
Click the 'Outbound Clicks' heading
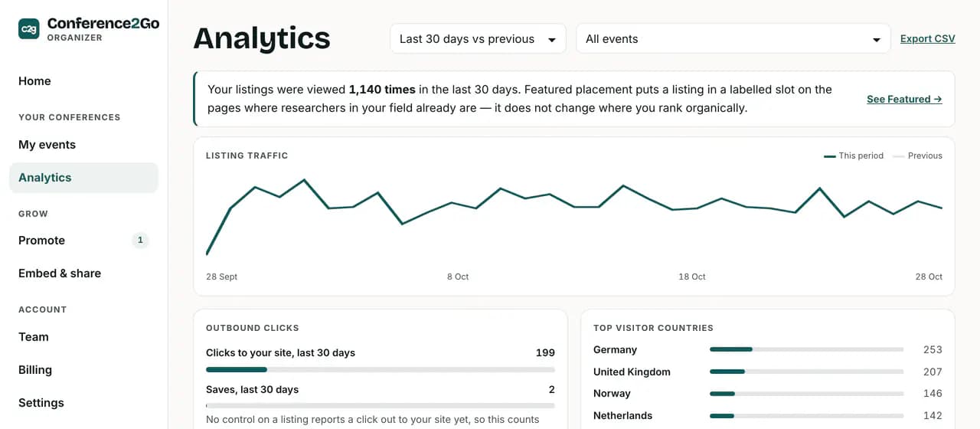coord(252,328)
